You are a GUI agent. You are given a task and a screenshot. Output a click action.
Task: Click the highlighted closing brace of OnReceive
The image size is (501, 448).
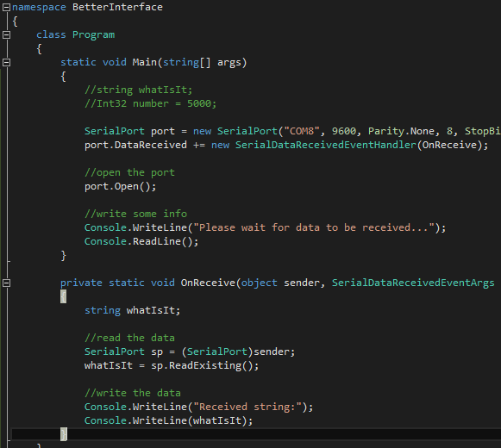(64, 434)
